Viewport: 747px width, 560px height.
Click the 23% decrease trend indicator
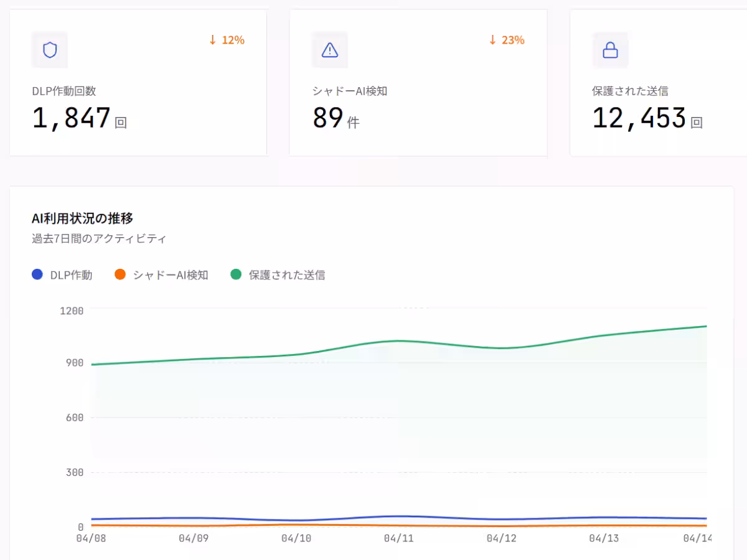[507, 40]
